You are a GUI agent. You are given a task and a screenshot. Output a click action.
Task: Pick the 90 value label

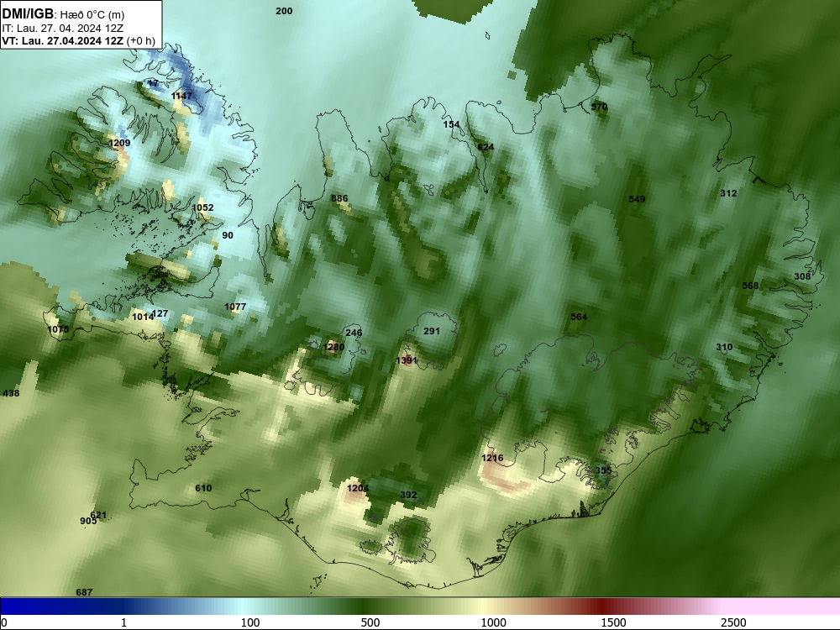tap(228, 235)
